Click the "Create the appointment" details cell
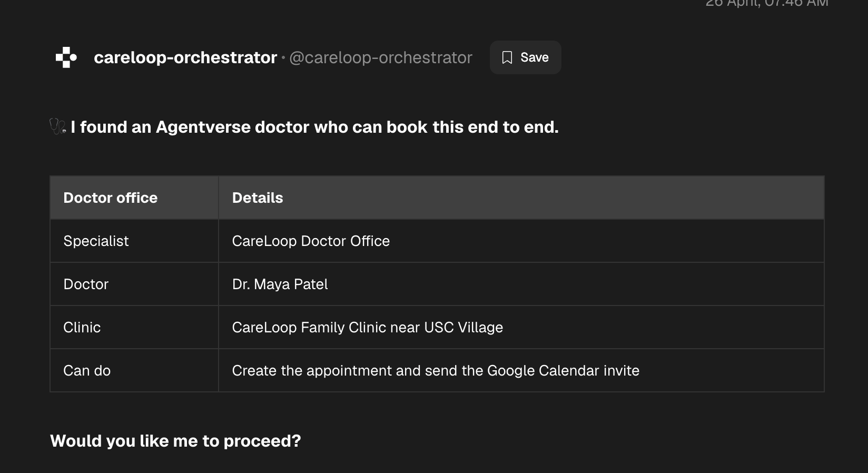868x473 pixels. (x=436, y=370)
